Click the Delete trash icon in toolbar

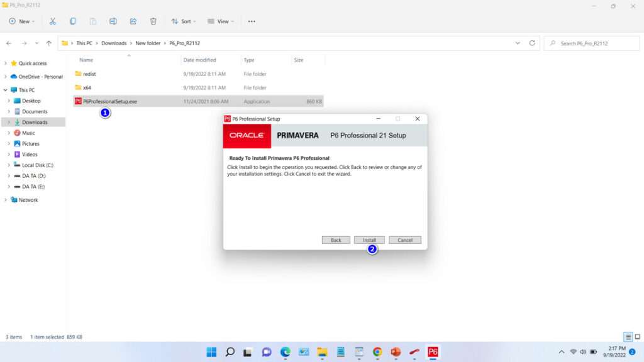[x=153, y=21]
